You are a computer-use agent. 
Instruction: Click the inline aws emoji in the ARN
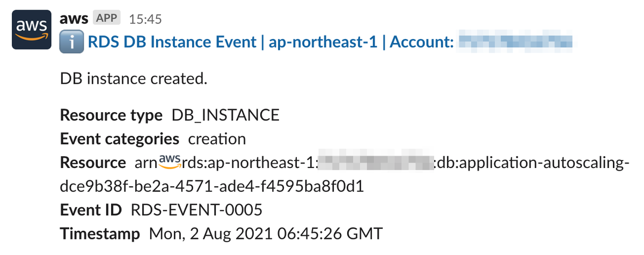click(x=171, y=160)
